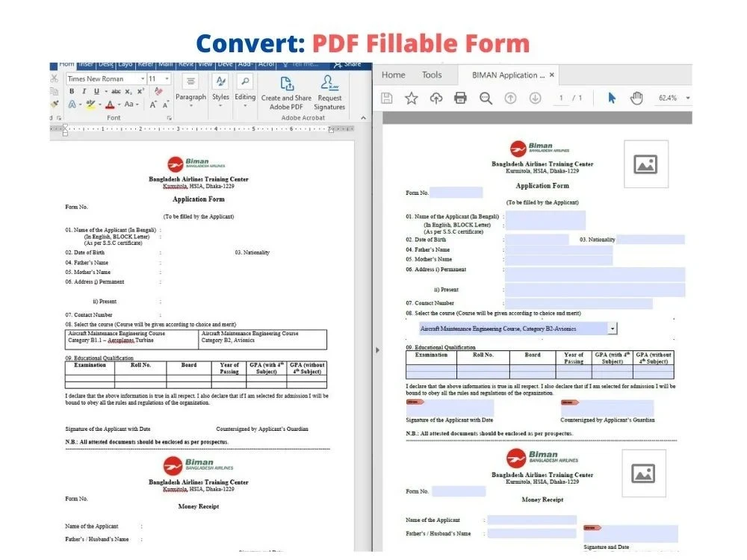
Task: Select the arrow selection tool in Acrobat
Action: pyautogui.click(x=612, y=98)
